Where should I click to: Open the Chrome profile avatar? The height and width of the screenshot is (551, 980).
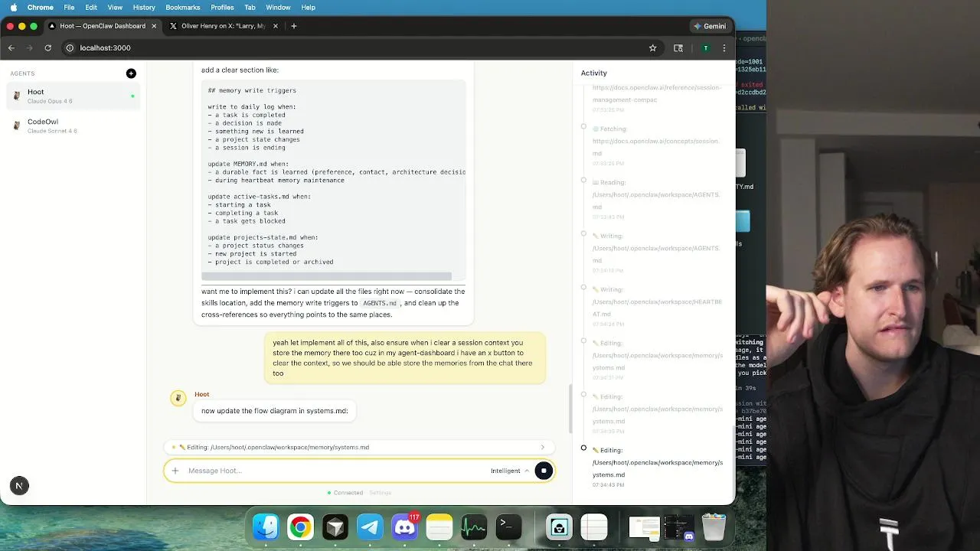click(705, 47)
